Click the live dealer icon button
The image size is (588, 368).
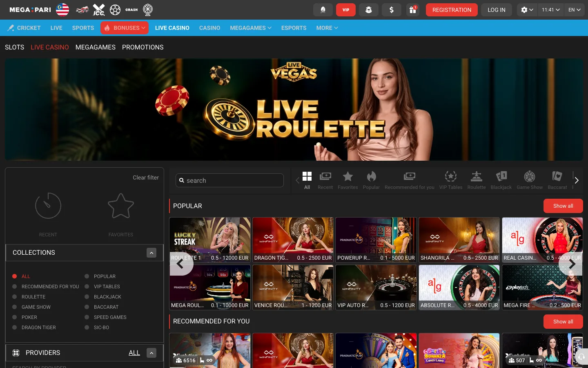[x=323, y=10]
